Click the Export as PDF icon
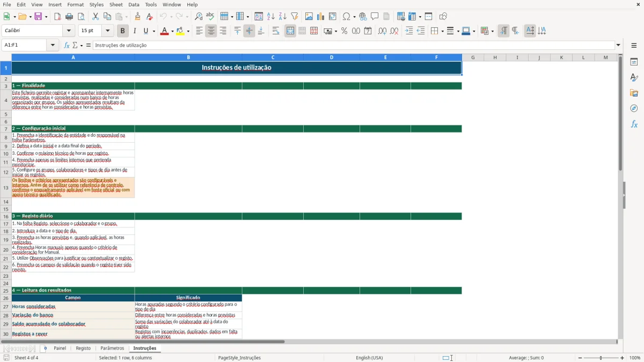Screen dimensions: 644x362 (57, 17)
